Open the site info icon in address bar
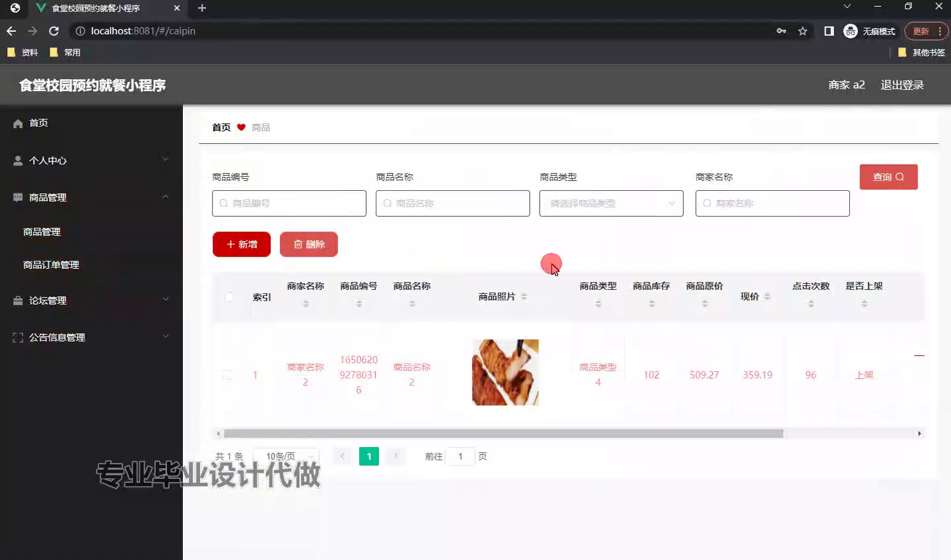 [x=81, y=31]
